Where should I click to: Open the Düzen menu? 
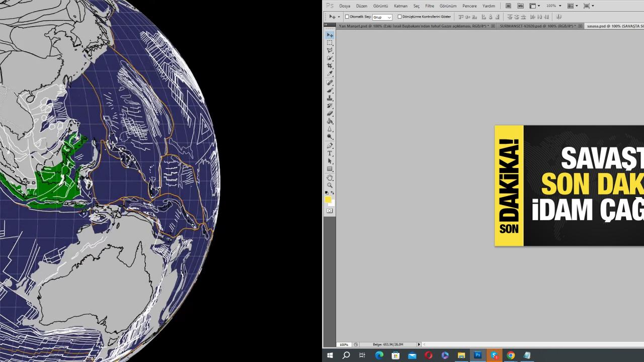click(x=362, y=6)
